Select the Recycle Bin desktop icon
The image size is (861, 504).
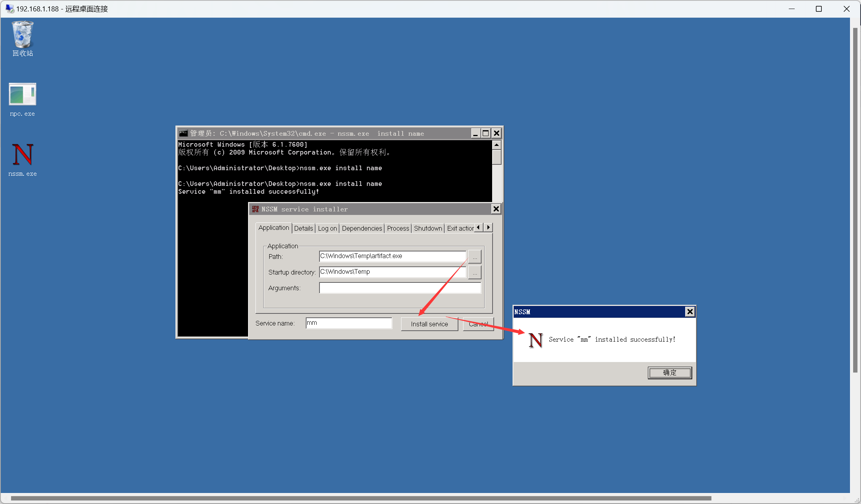(x=22, y=38)
